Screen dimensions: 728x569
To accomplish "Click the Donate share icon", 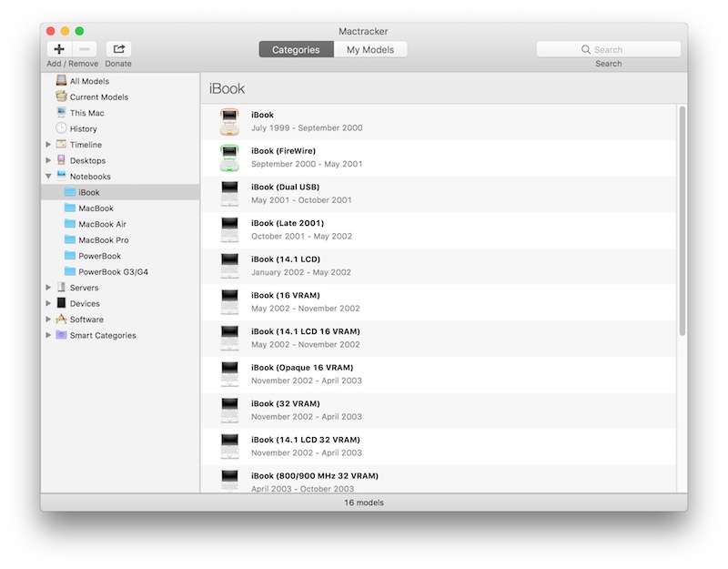I will click(x=118, y=49).
